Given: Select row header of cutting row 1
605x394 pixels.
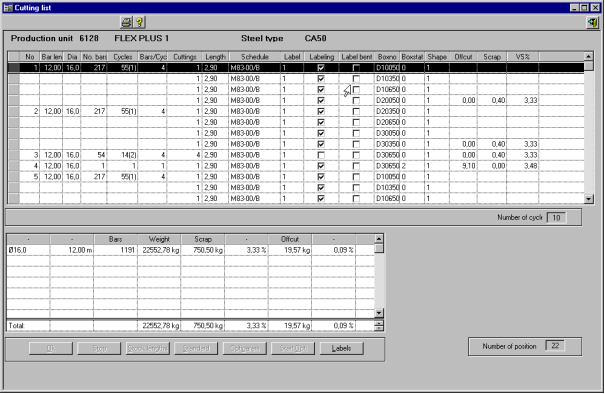Looking at the screenshot, I should point(14,68).
